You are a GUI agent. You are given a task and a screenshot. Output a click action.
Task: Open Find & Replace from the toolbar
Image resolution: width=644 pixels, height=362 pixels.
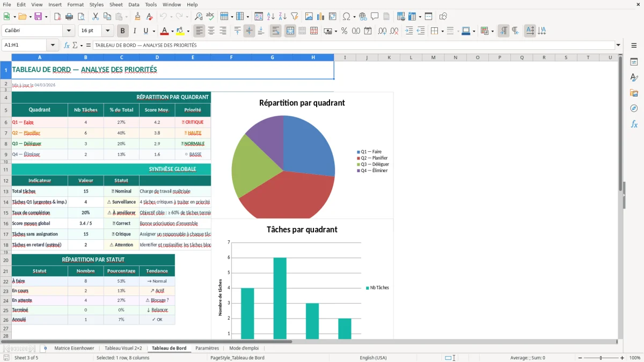[199, 16]
